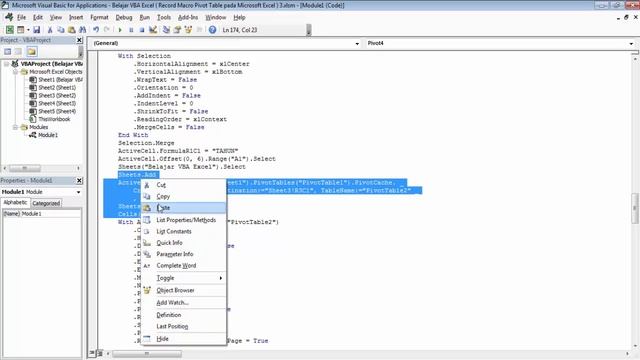Click the Reset stop icon in toolbar
This screenshot has width=640, height=360.
[142, 30]
